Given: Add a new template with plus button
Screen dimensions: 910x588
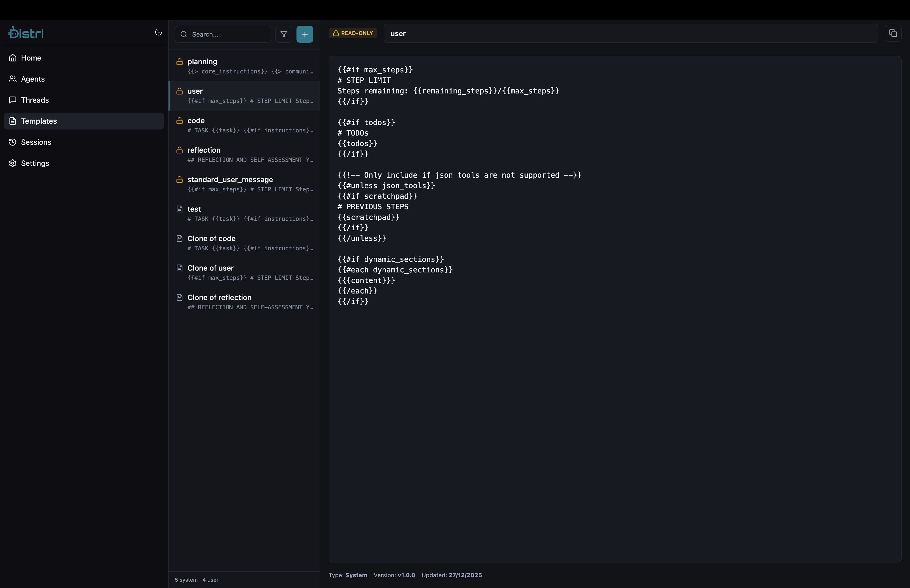Looking at the screenshot, I should [x=305, y=34].
